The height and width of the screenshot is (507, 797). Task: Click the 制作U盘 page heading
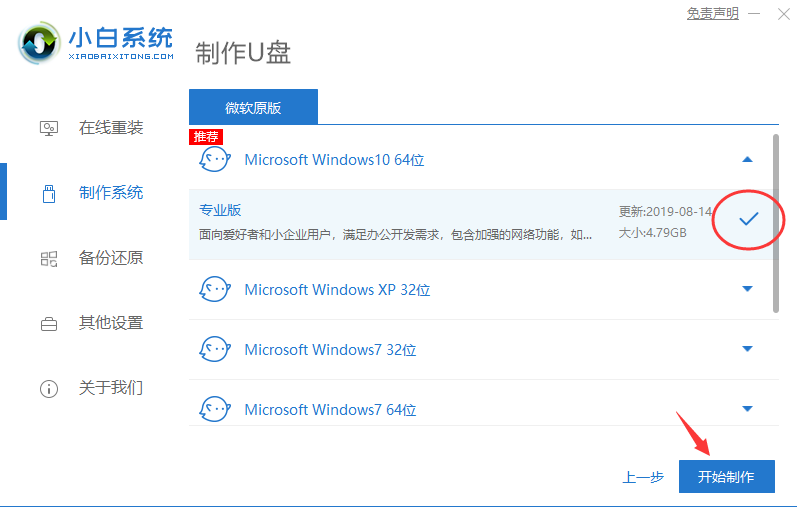coord(243,53)
